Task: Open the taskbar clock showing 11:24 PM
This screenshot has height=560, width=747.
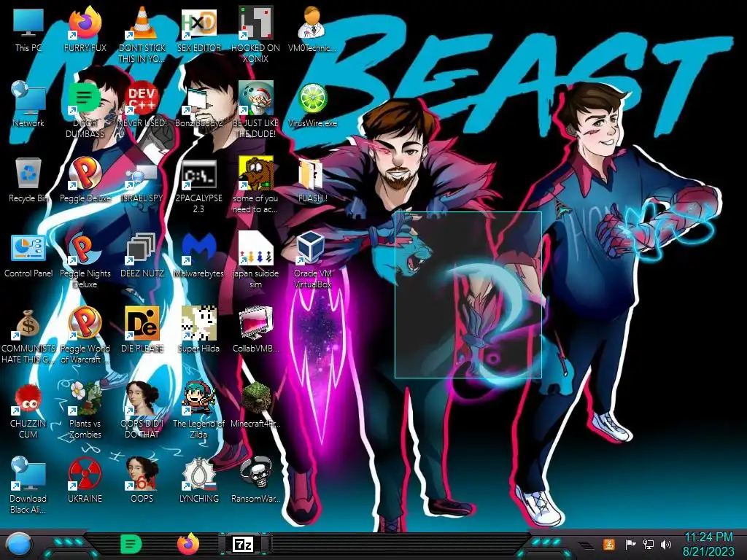Action: [x=708, y=544]
